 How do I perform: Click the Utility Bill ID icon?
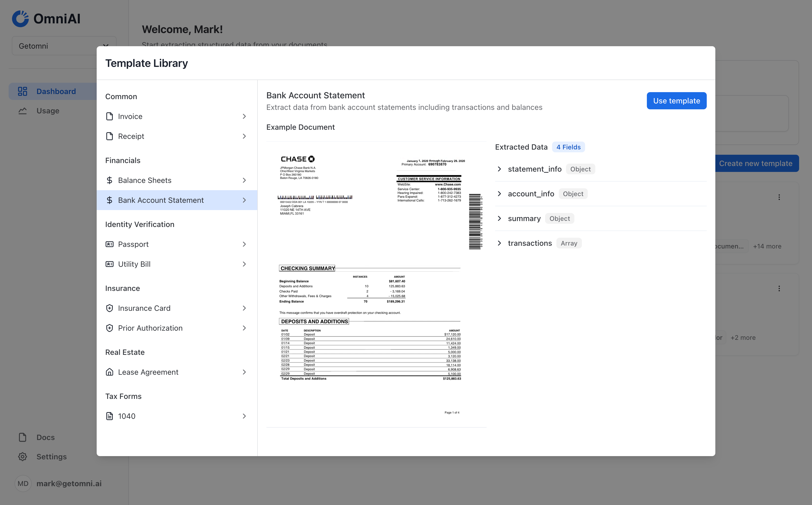click(110, 264)
